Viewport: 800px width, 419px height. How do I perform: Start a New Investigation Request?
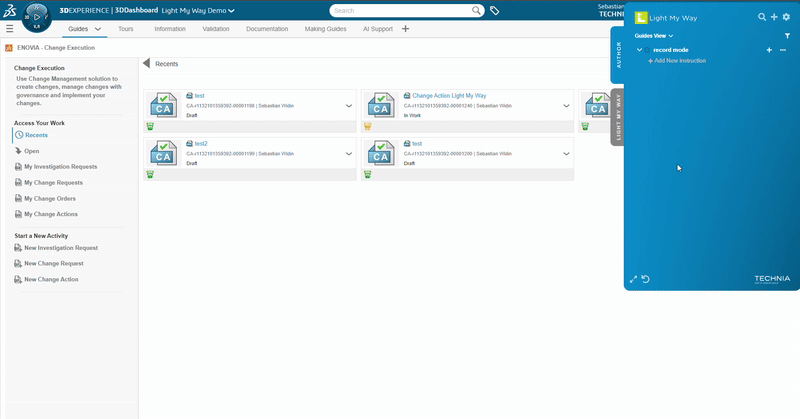(x=61, y=248)
